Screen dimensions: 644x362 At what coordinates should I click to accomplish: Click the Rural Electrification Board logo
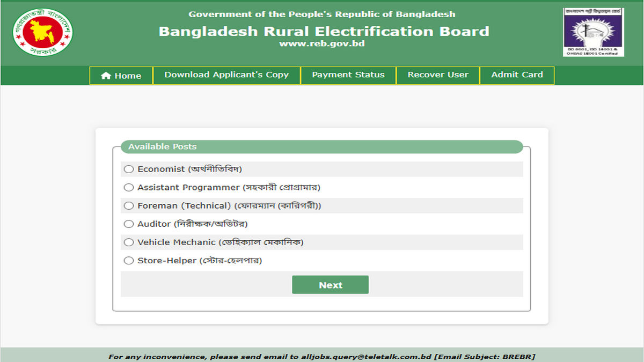click(x=593, y=32)
